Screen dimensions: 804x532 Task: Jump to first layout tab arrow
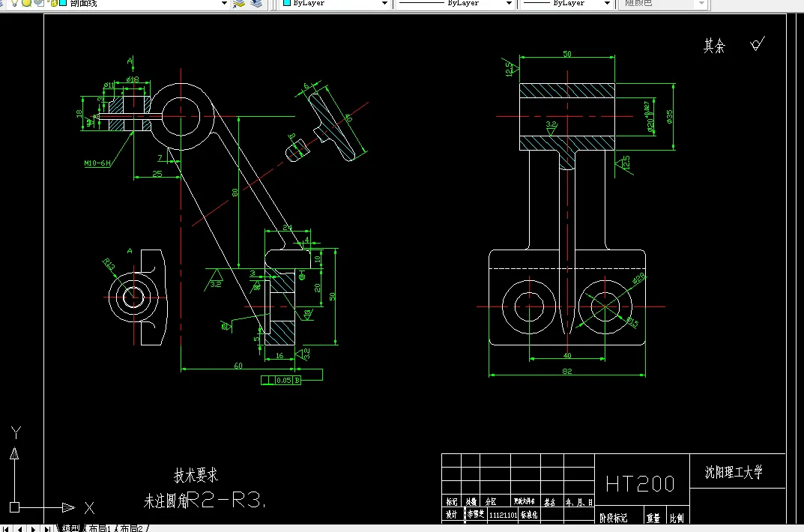coord(6,528)
